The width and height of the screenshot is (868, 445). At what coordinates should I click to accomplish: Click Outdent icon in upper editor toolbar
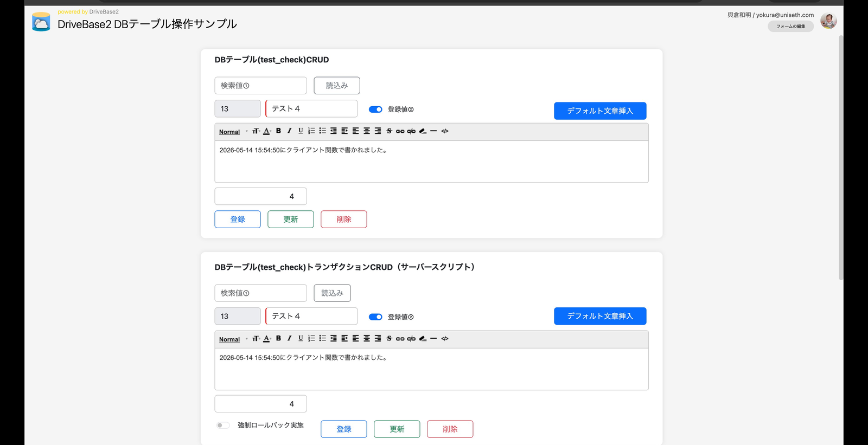tap(334, 131)
